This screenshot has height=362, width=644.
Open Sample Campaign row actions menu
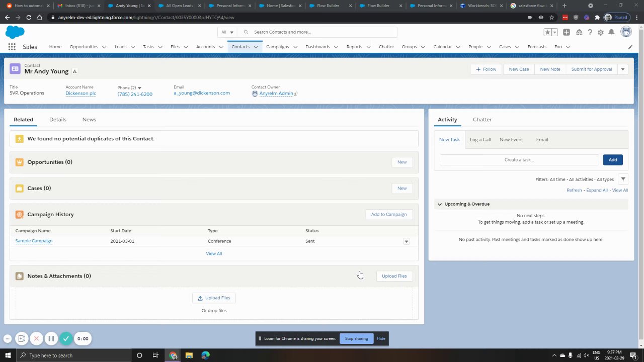406,241
